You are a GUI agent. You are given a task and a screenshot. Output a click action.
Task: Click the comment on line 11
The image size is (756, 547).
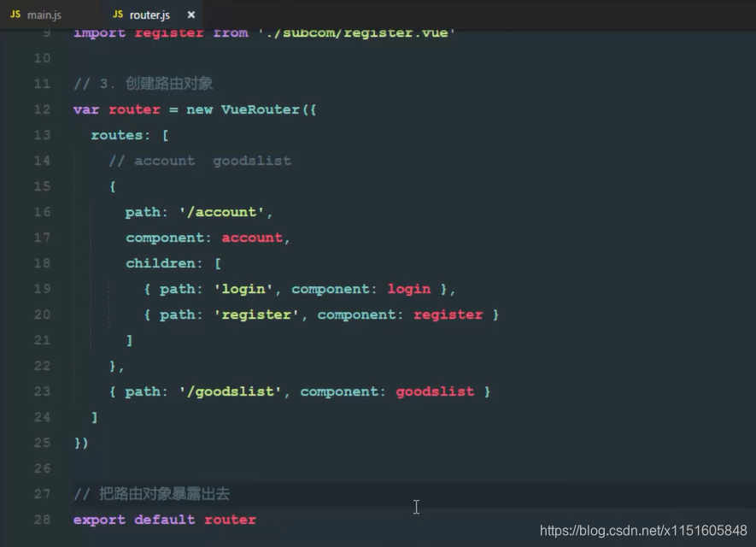tap(144, 84)
